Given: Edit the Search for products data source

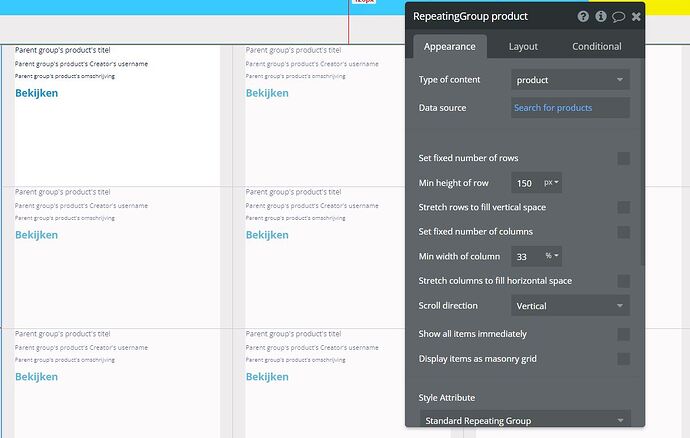Looking at the screenshot, I should point(570,108).
